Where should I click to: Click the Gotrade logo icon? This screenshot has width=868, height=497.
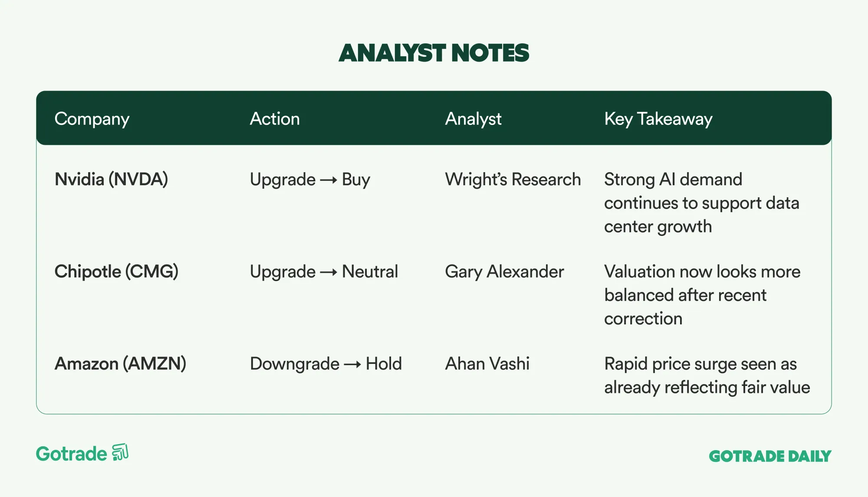120,452
